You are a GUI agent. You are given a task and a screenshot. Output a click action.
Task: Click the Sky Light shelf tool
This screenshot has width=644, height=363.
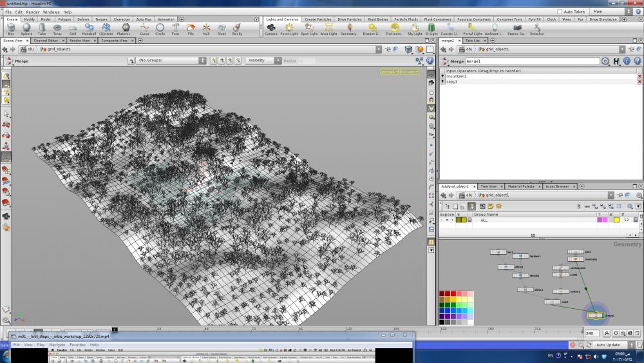[x=415, y=29]
